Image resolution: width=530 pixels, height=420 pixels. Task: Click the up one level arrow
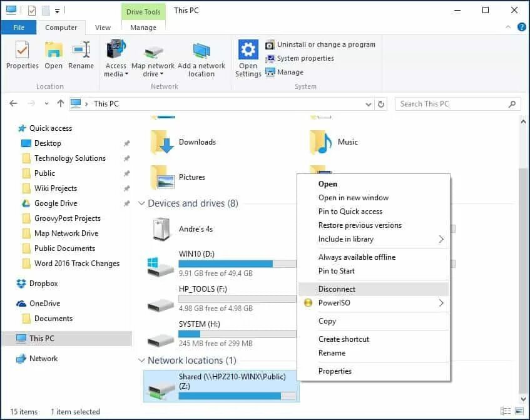click(x=60, y=103)
